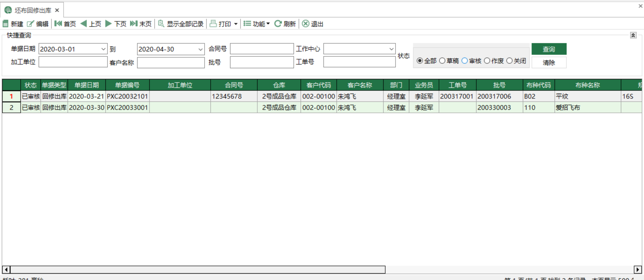Screen dimensions: 644x280
Task: Focus the 加工单位 input field
Action: (73, 62)
